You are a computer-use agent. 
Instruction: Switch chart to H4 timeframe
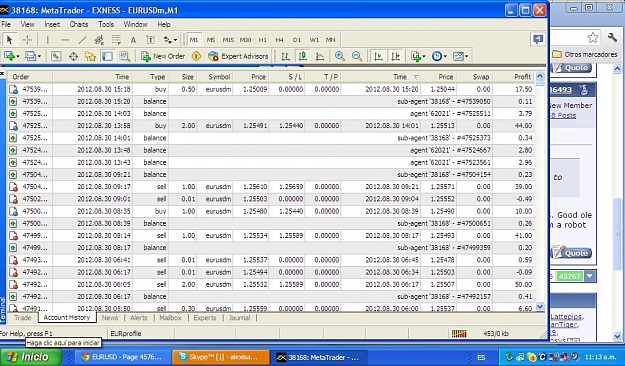[279, 39]
